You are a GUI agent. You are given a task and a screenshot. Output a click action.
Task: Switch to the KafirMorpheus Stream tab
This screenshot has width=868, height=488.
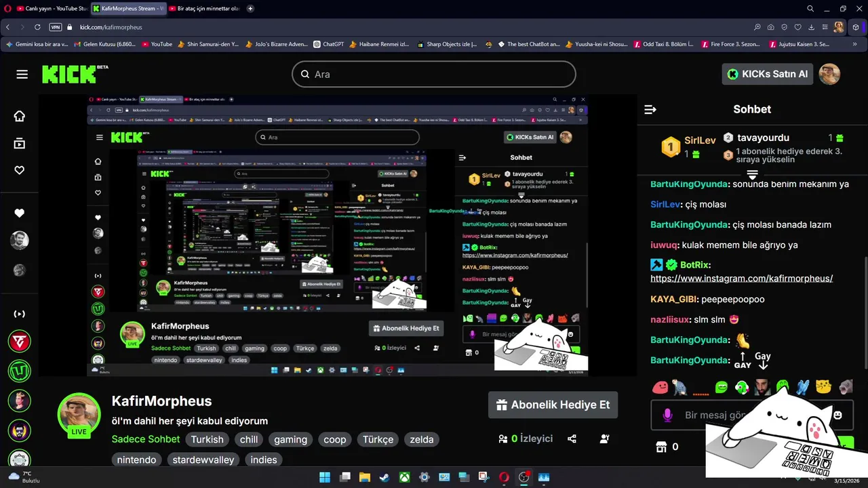(x=127, y=9)
